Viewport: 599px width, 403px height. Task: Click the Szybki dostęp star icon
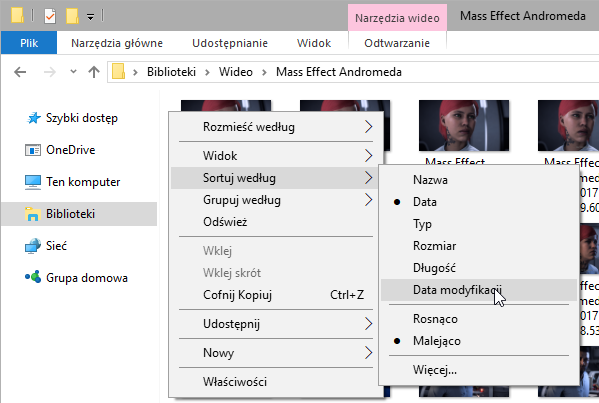[x=33, y=118]
